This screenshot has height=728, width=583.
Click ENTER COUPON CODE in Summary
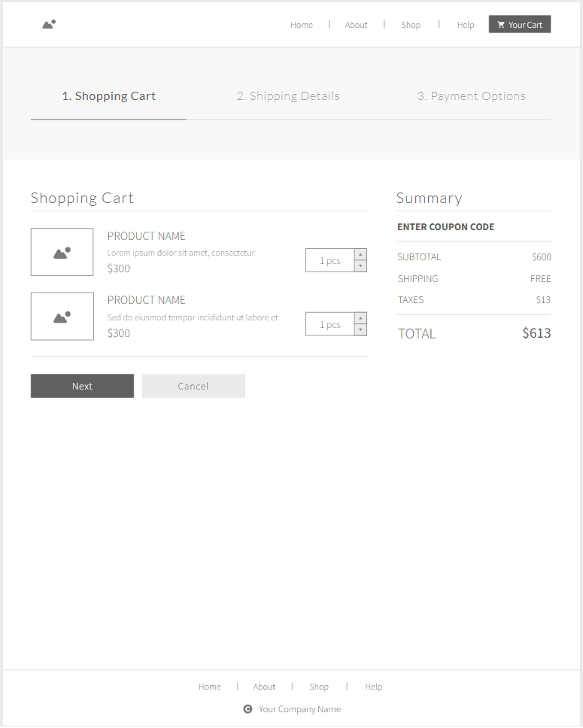[x=445, y=227]
